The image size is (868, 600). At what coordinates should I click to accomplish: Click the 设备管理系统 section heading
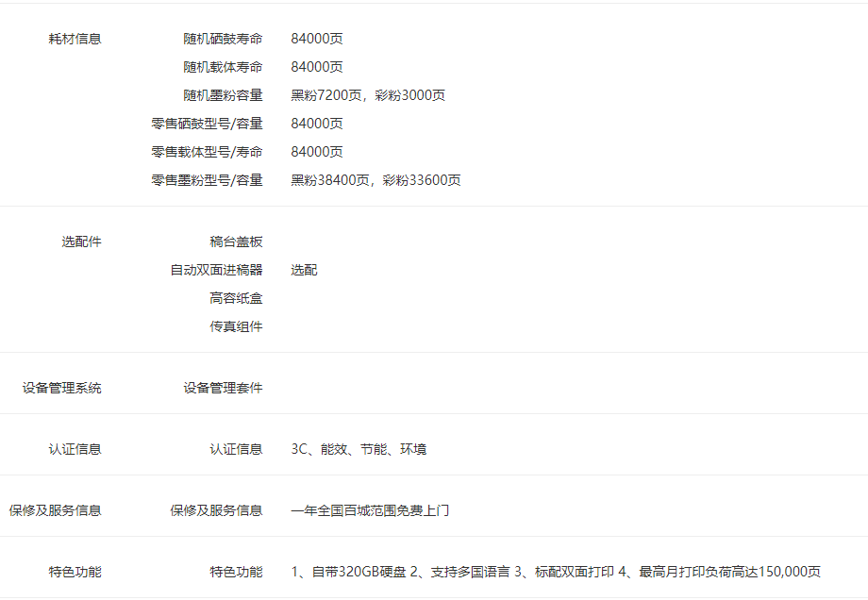[x=62, y=388]
